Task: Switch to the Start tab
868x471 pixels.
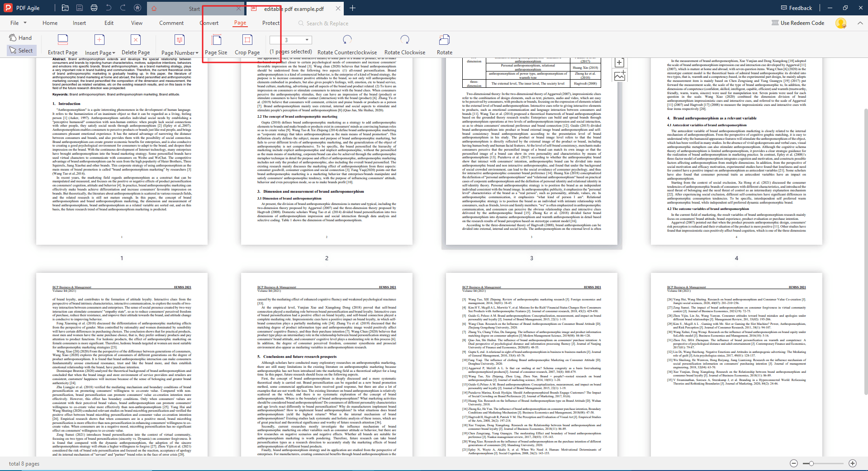Action: point(194,9)
